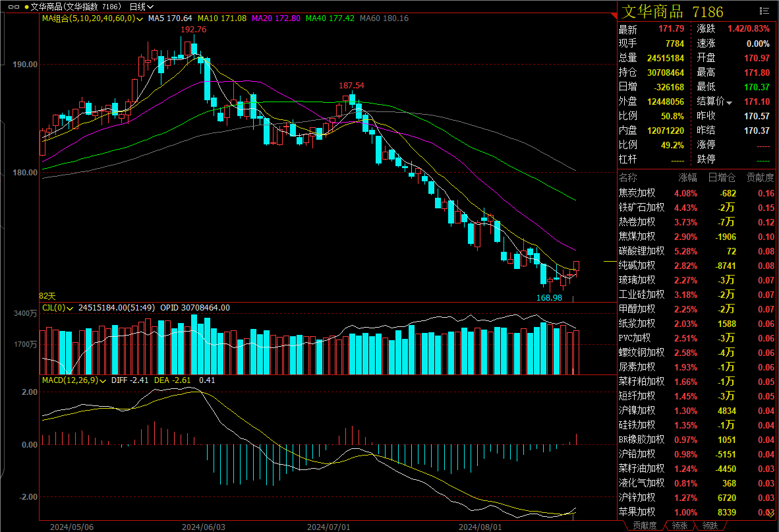The width and height of the screenshot is (779, 532).
Task: Click the DIFF -2.41 MACD readout
Action: (130, 380)
